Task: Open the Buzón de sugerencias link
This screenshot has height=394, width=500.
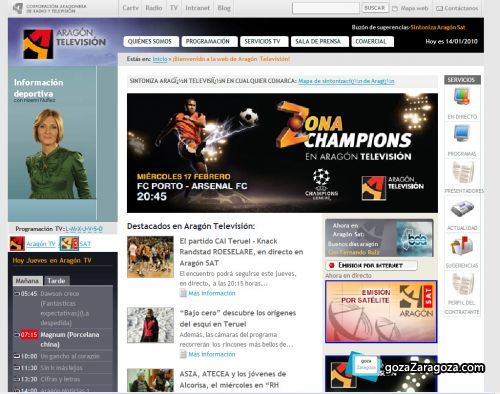Action: [380, 27]
